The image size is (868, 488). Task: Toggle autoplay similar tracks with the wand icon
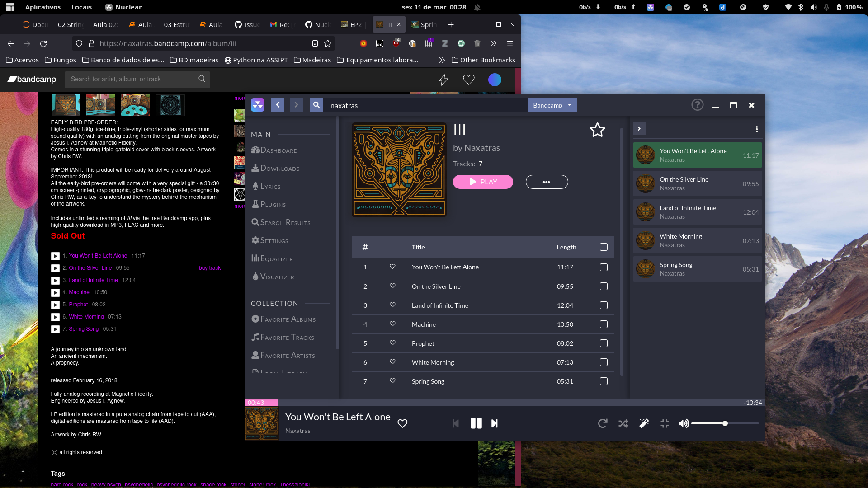click(x=644, y=423)
